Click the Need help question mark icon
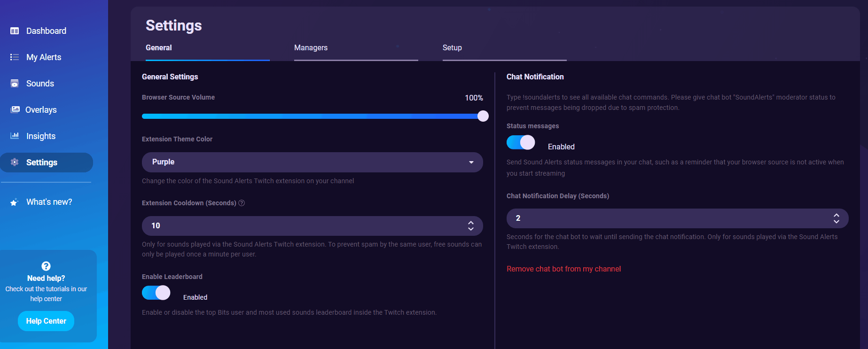 pos(46,266)
